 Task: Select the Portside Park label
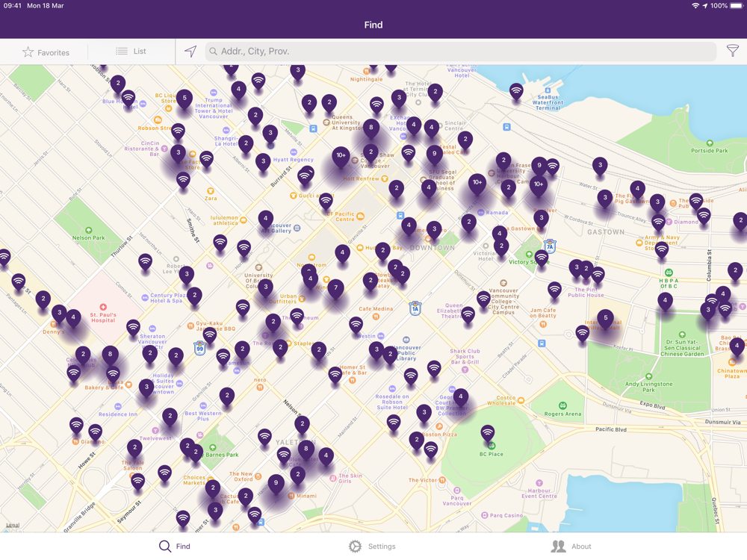[x=710, y=151]
